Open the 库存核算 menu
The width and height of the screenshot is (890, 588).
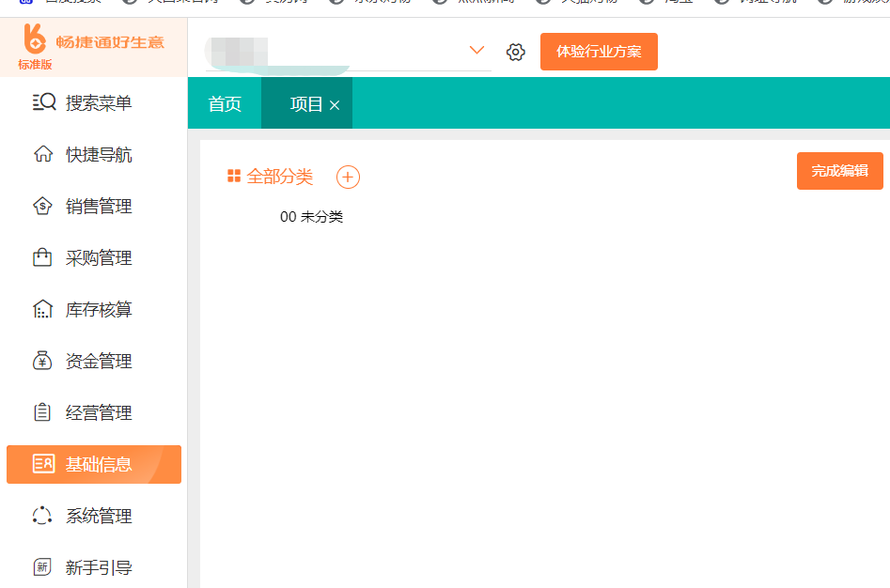point(94,309)
